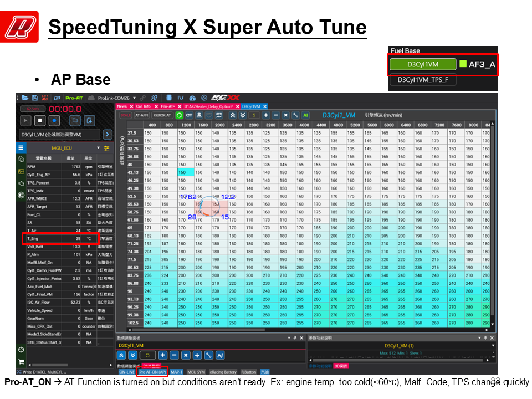This screenshot has height=399, width=532.
Task: Click the QUICK-AT button
Action: (162, 115)
